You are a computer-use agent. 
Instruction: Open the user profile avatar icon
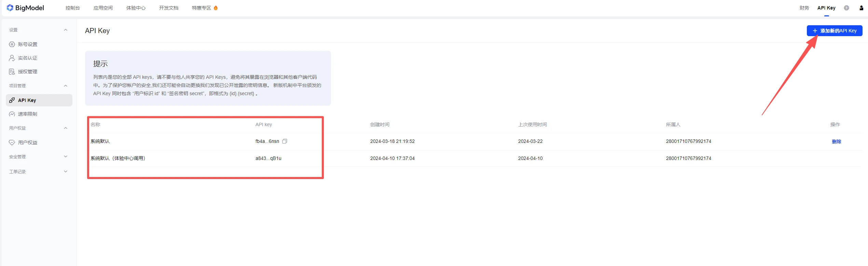pos(861,8)
